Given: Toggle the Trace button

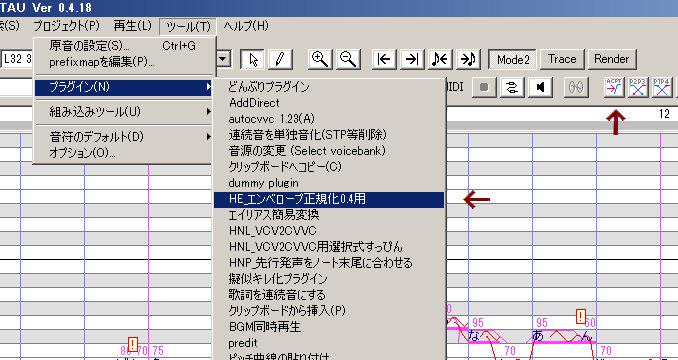Looking at the screenshot, I should coord(562,59).
